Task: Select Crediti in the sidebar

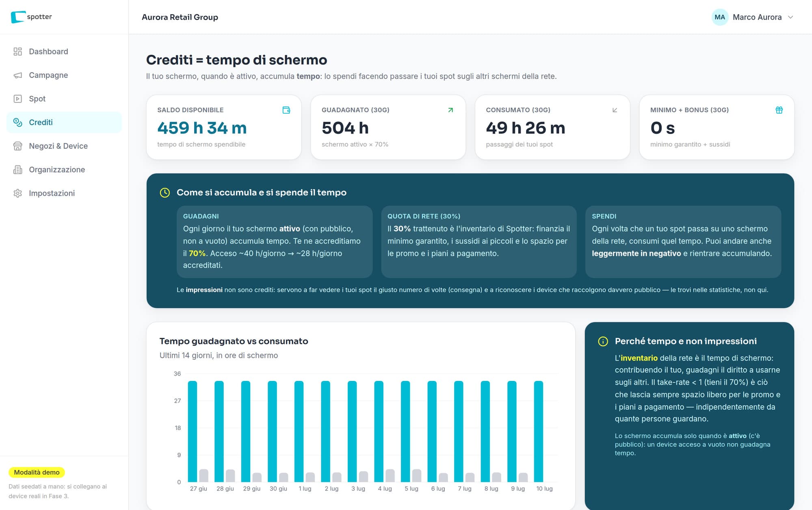Action: click(64, 122)
